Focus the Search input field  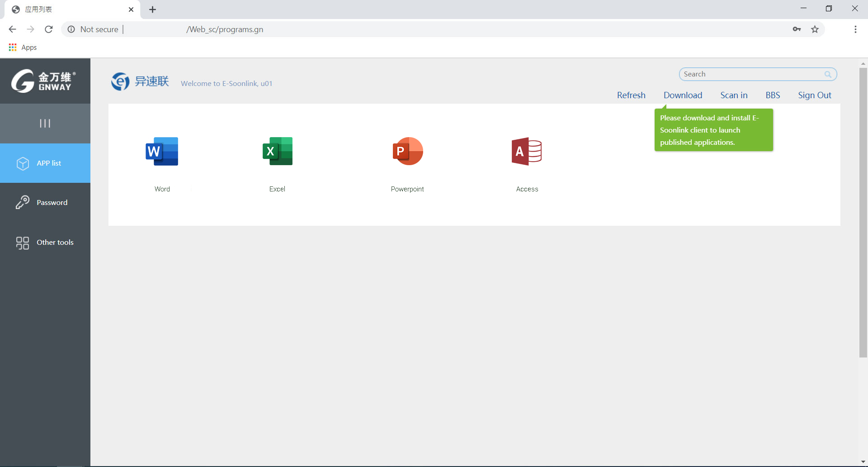click(x=758, y=74)
